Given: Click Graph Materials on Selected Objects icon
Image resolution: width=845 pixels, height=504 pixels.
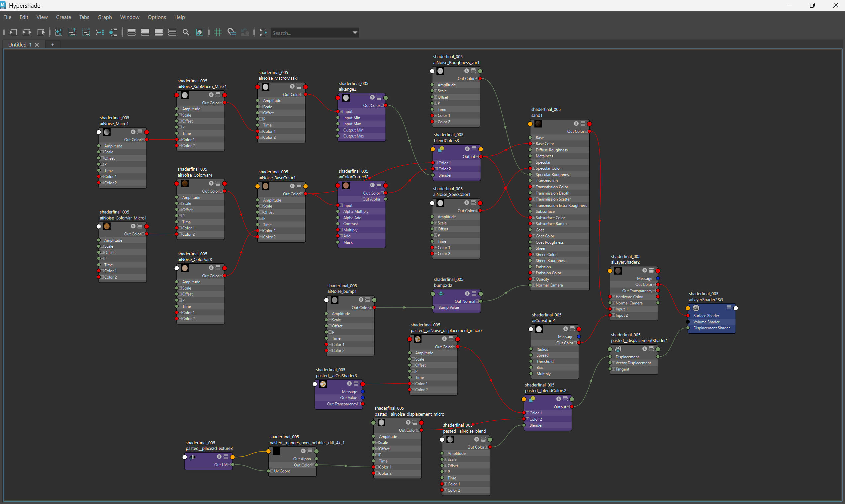Looking at the screenshot, I should point(113,32).
